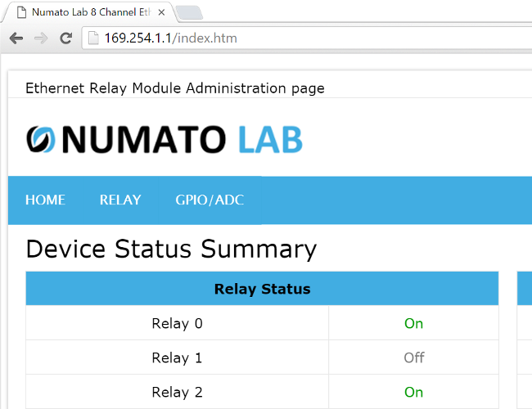The height and width of the screenshot is (409, 532).
Task: Click the page icon on the tab
Action: 22,12
